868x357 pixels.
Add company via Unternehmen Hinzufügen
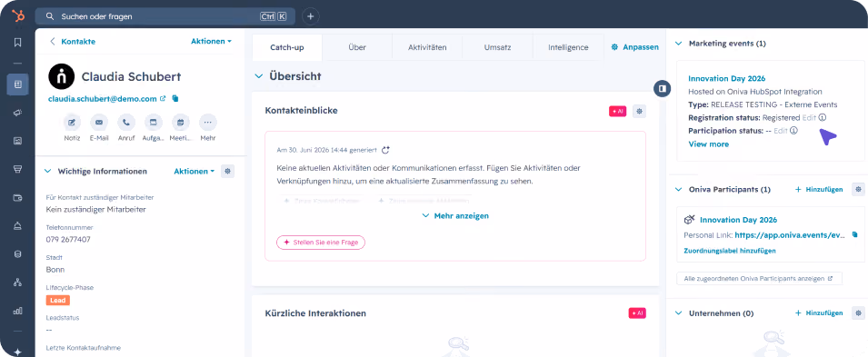819,312
